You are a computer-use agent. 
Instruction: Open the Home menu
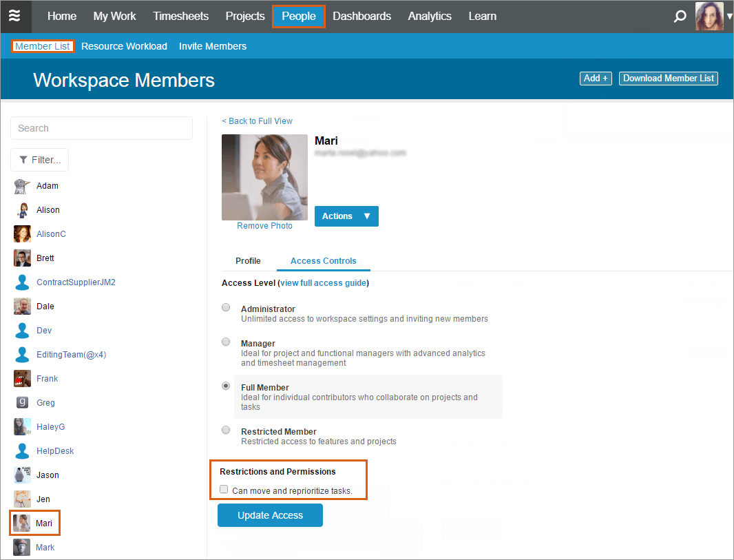(62, 17)
